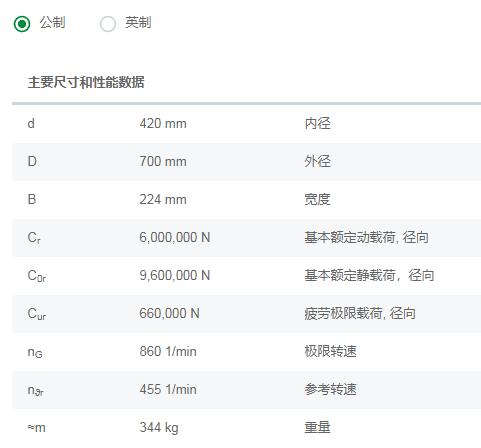Click the 英制 label text
This screenshot has height=448, width=481.
coord(138,23)
